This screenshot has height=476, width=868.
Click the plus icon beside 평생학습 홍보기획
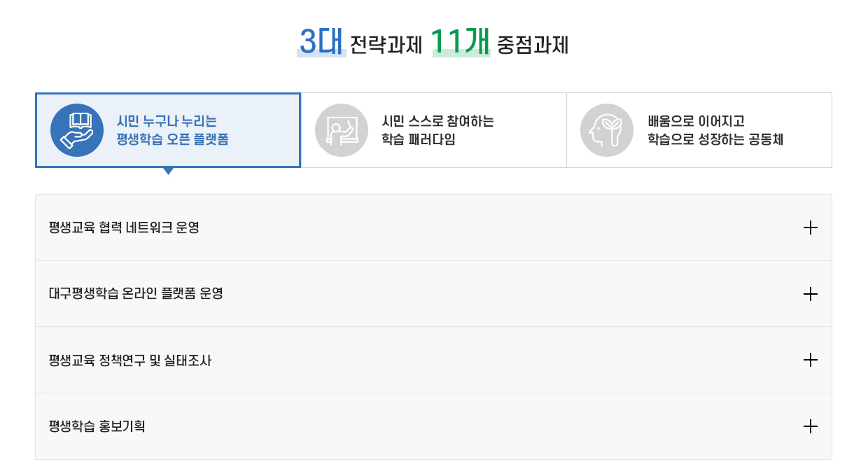click(811, 426)
